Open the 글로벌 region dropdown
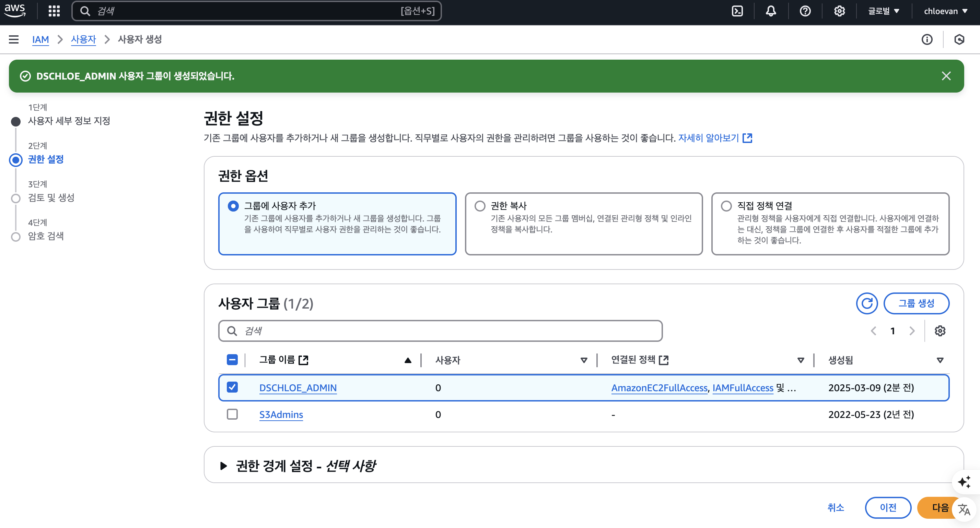 click(x=883, y=11)
